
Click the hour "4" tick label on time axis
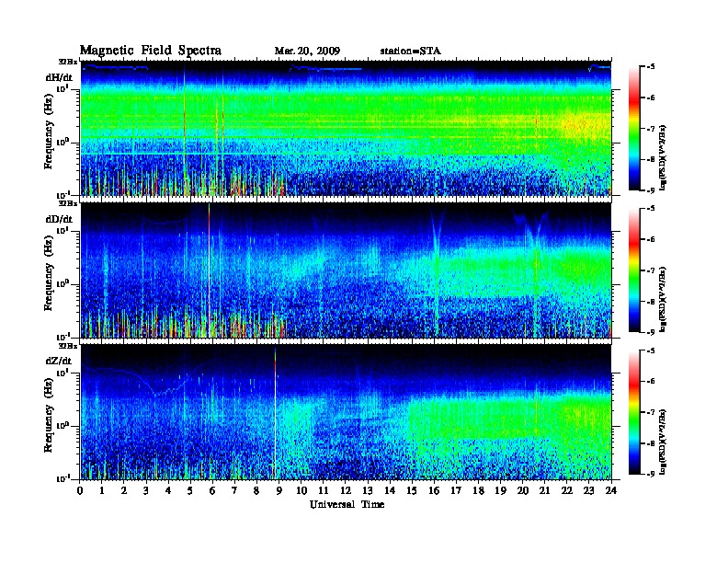pyautogui.click(x=168, y=490)
